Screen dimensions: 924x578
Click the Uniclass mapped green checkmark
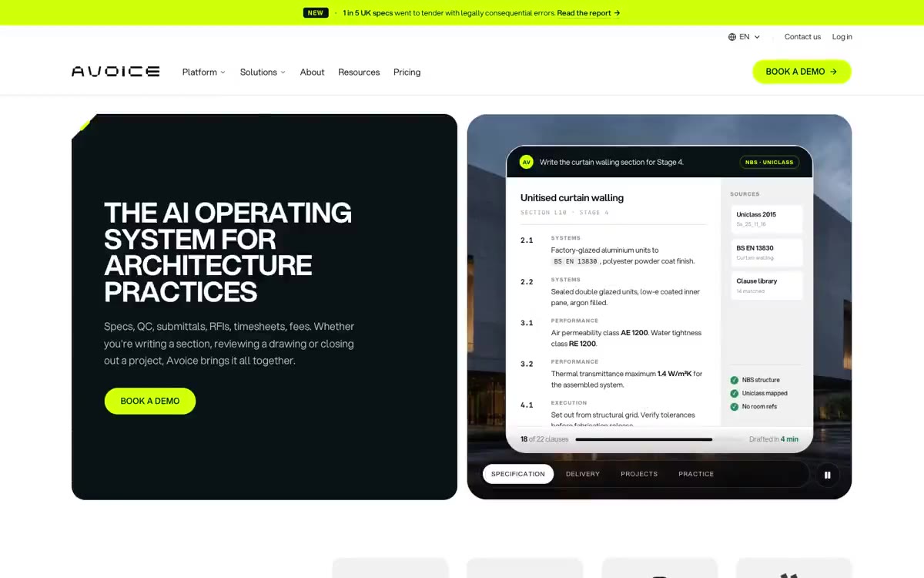pyautogui.click(x=735, y=393)
